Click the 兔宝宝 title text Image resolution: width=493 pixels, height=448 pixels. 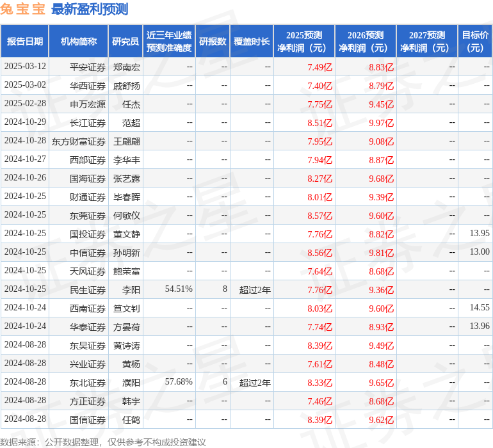point(22,9)
